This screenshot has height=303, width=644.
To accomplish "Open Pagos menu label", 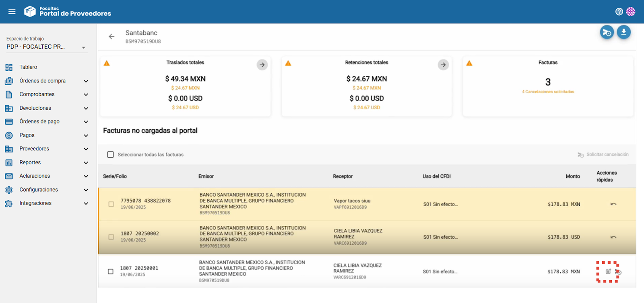I will click(27, 135).
